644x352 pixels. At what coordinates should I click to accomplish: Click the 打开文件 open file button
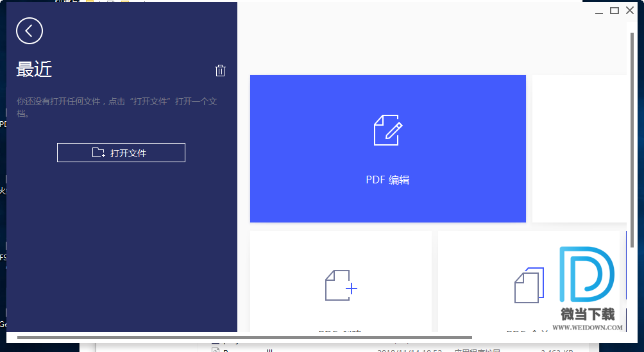pos(121,153)
